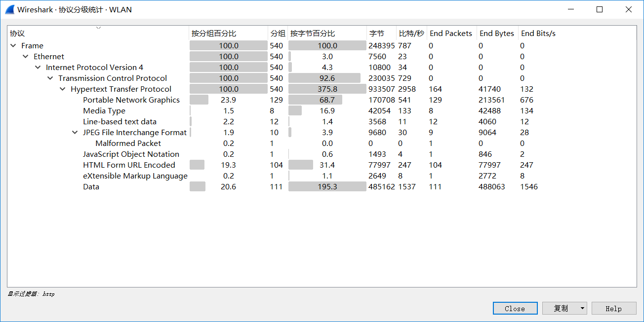Screen dimensions: 644x322
Task: Select Transmission Control Protocol row
Action: tap(322, 78)
